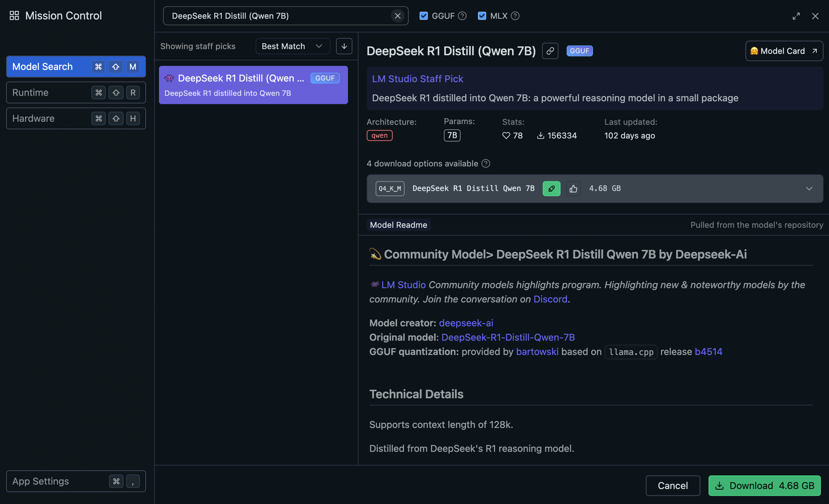Click the bartowski link in the readme
The width and height of the screenshot is (829, 504).
(x=537, y=352)
